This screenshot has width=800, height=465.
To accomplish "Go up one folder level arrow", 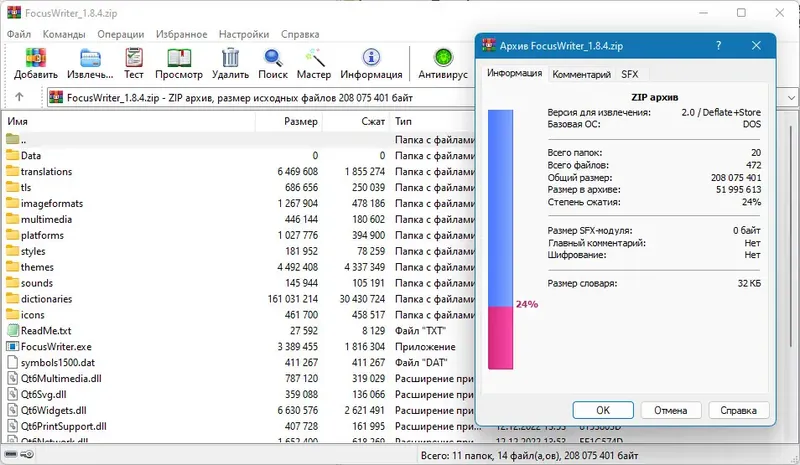I will click(19, 96).
